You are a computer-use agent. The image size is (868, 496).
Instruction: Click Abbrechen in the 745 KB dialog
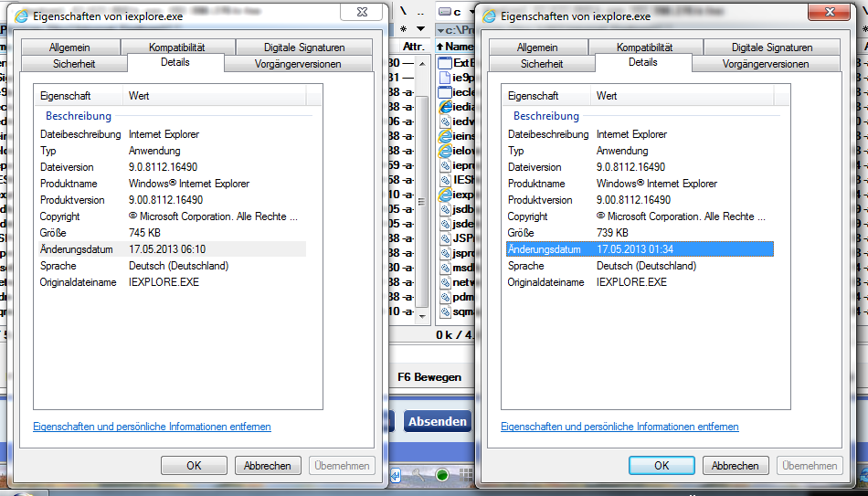pos(268,466)
